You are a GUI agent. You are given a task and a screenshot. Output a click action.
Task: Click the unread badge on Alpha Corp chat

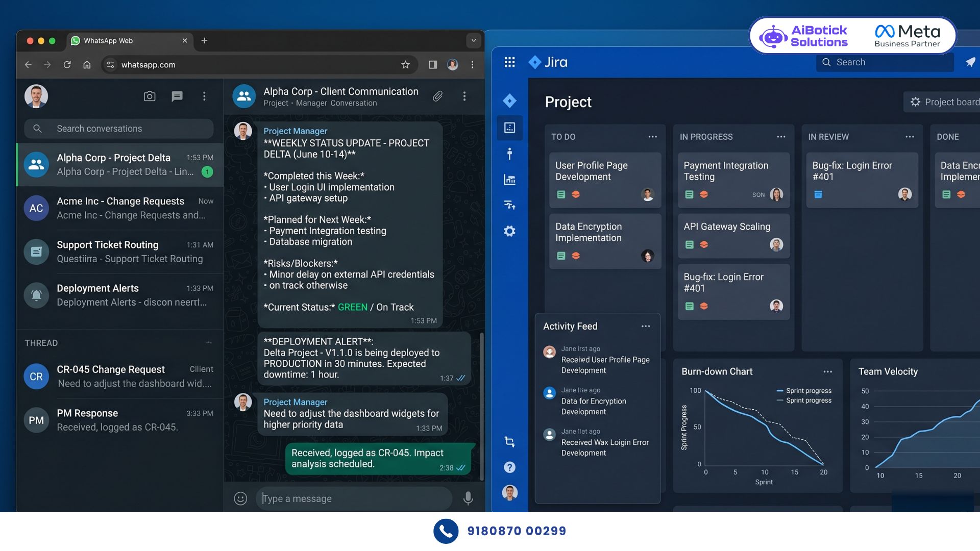[x=207, y=172]
